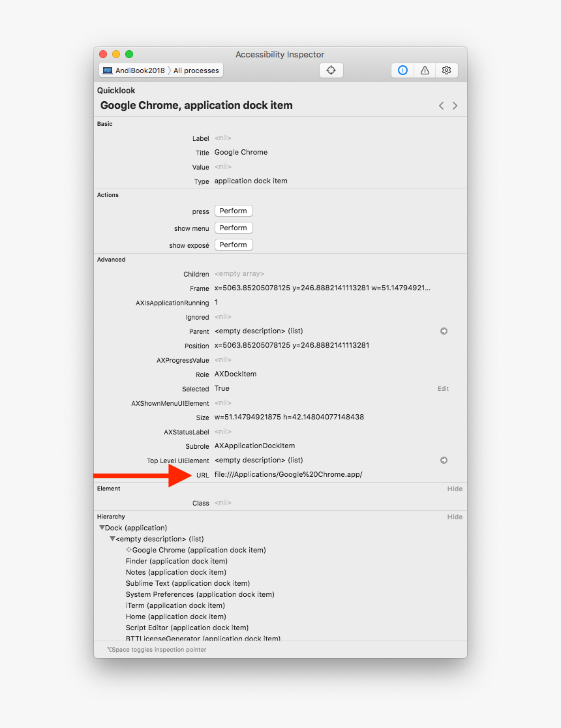Image resolution: width=561 pixels, height=728 pixels.
Task: Select Home application dock item
Action: 176,617
